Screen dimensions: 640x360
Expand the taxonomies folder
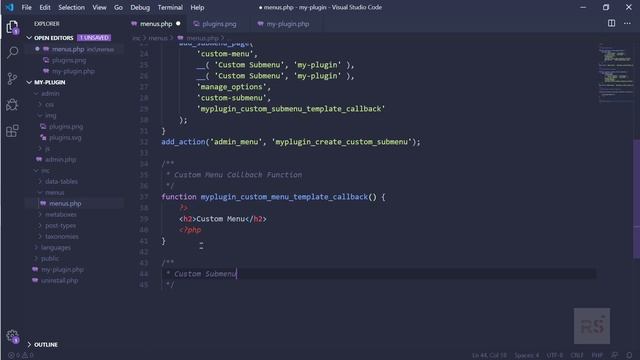62,236
